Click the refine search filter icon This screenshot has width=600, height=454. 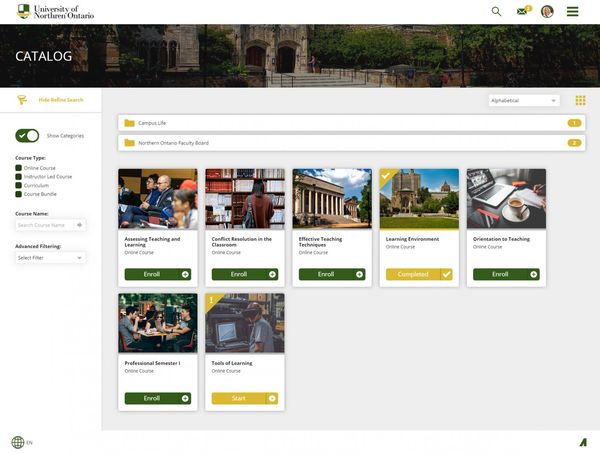(22, 100)
